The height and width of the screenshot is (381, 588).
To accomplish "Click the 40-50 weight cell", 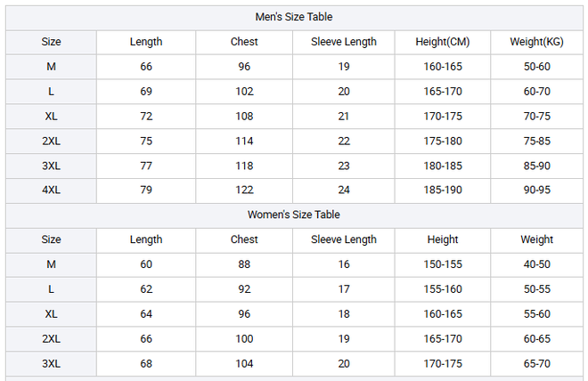I will (537, 264).
